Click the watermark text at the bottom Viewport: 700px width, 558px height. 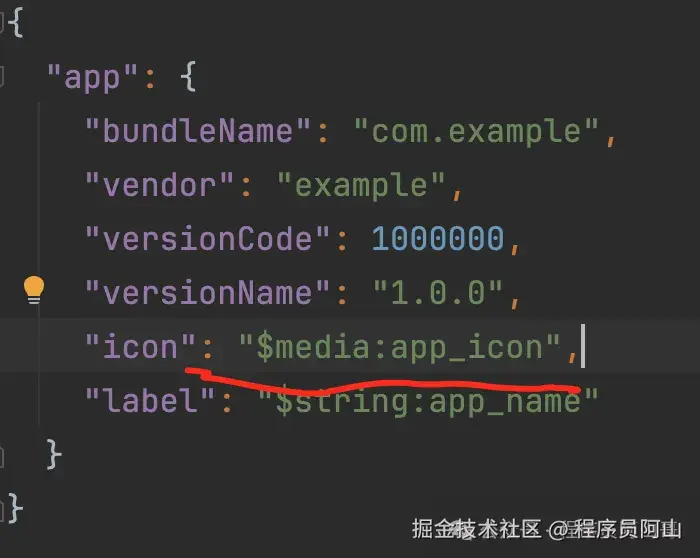[x=546, y=530]
